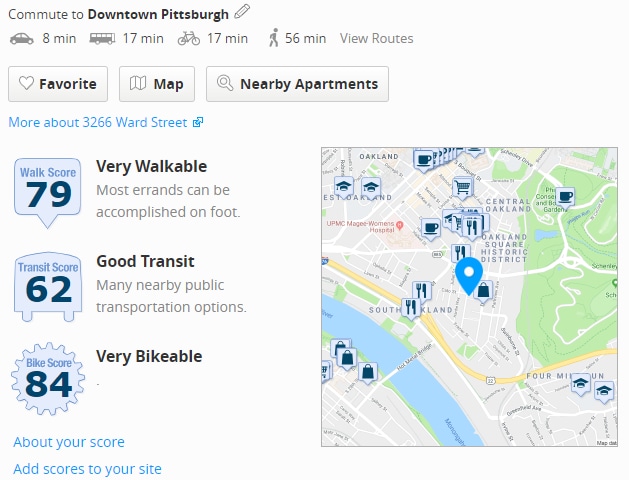Click the Bike Score 84 badge

click(48, 378)
